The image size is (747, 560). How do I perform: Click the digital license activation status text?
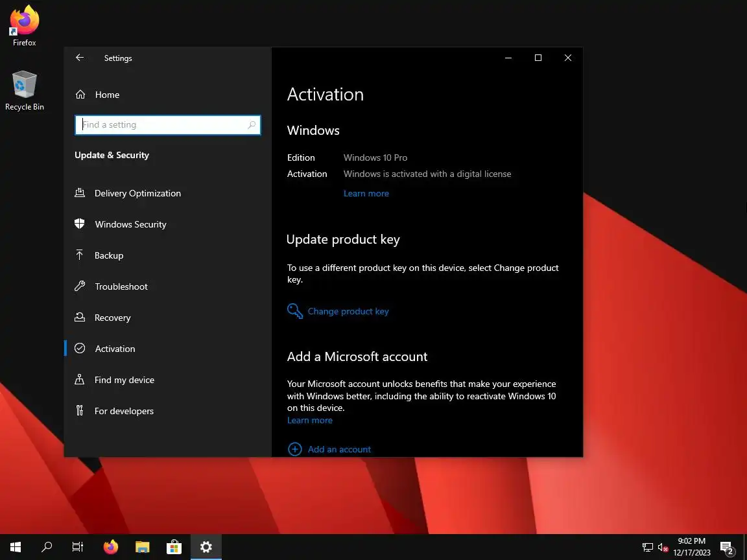(427, 174)
